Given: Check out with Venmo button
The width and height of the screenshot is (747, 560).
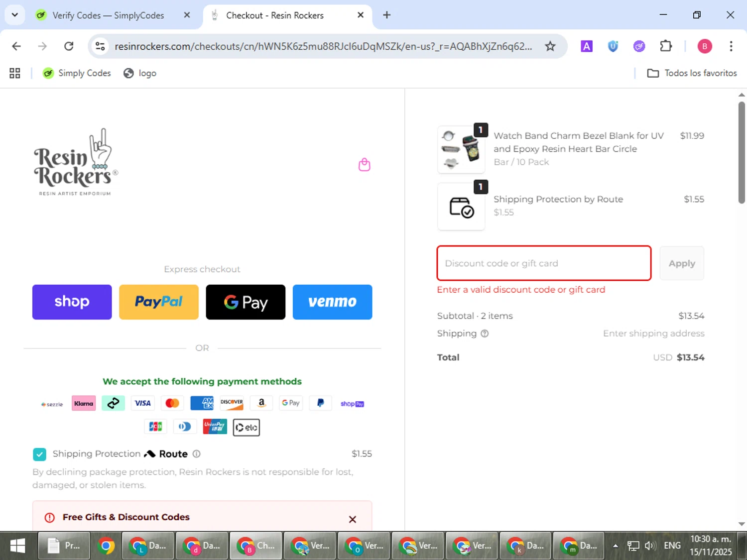Looking at the screenshot, I should pyautogui.click(x=332, y=302).
